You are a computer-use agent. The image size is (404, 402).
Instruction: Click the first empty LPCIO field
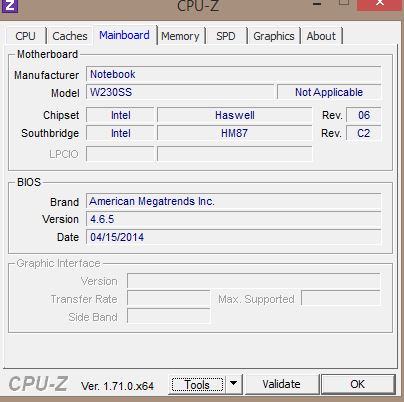point(120,154)
